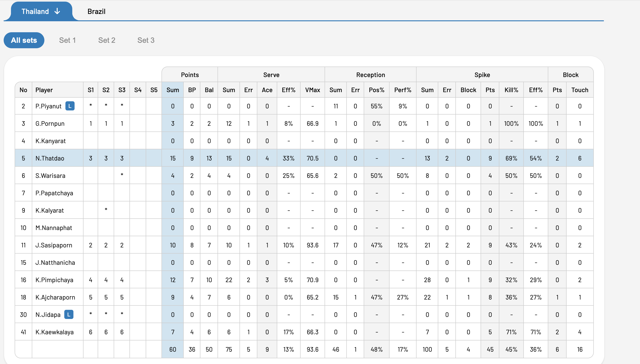Click the Spike Block column header
Image resolution: width=640 pixels, height=364 pixels.
click(468, 90)
